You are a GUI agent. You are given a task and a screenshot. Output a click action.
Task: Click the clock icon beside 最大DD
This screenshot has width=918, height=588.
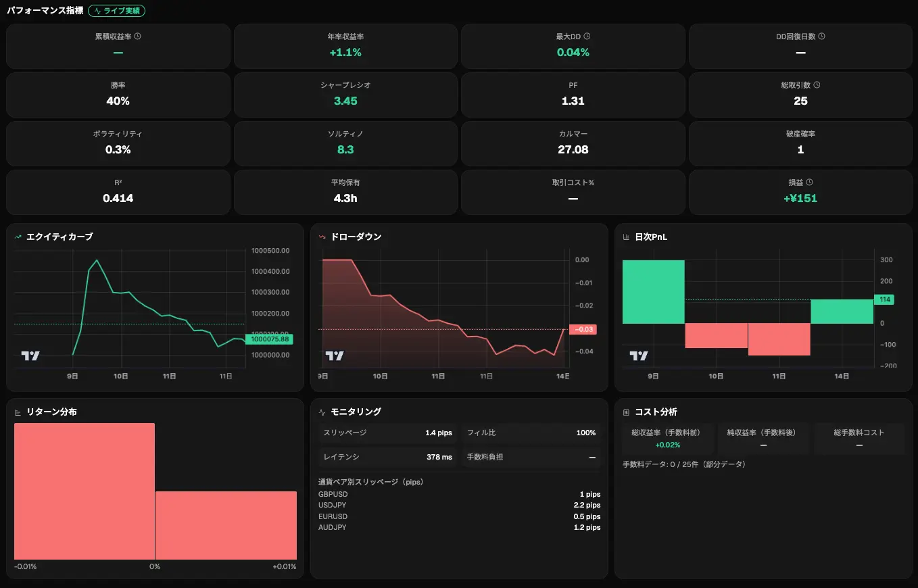(x=587, y=36)
